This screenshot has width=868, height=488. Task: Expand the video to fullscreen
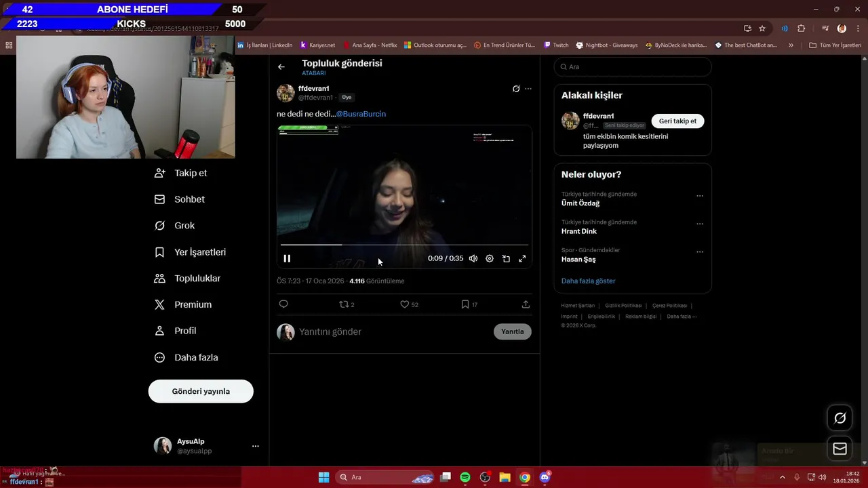[x=522, y=258]
